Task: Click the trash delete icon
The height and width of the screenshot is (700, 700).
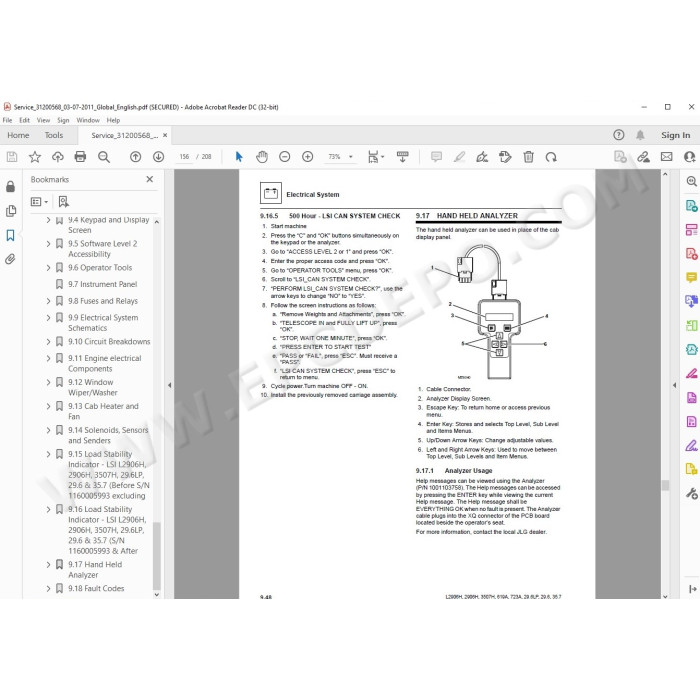Action: [x=528, y=157]
